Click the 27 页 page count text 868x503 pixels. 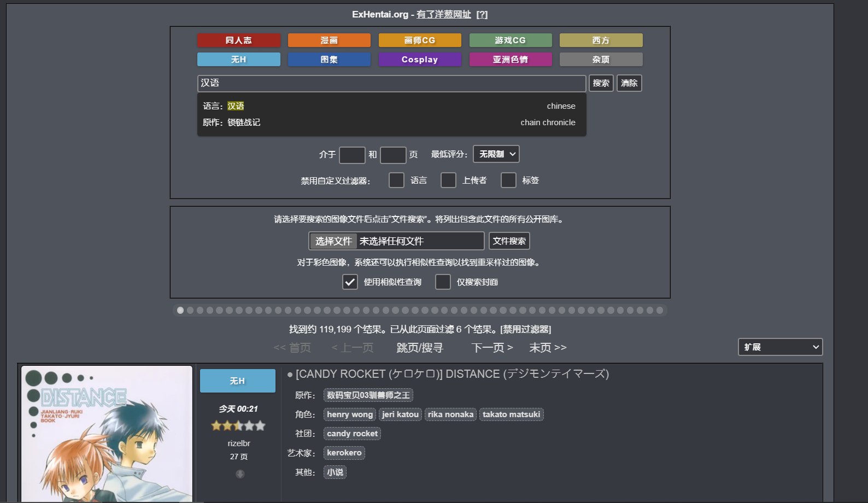tap(239, 457)
